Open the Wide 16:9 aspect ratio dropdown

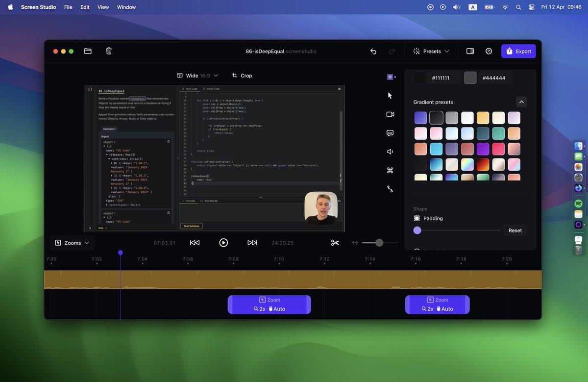(197, 76)
